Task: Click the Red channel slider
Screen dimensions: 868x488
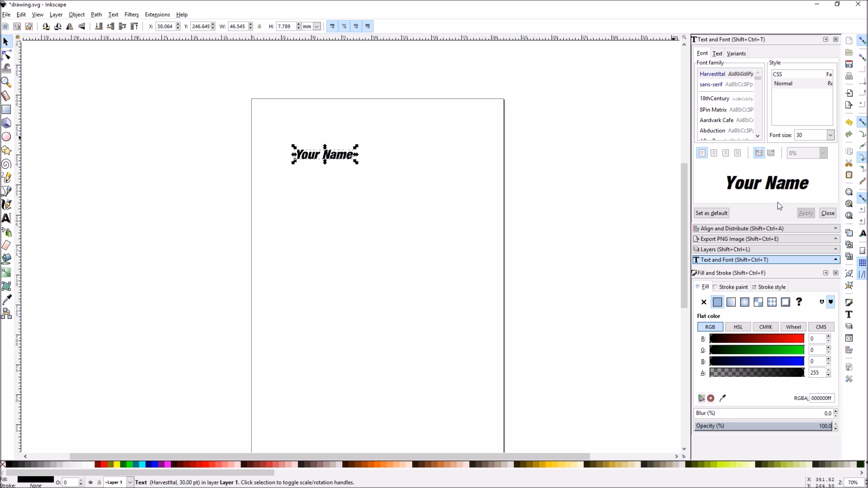Action: pos(757,338)
